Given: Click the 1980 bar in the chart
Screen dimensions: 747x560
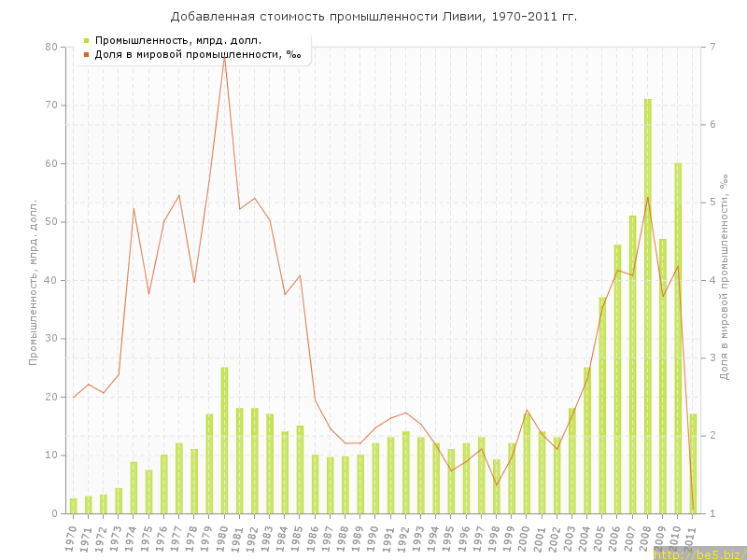Looking at the screenshot, I should [224, 441].
